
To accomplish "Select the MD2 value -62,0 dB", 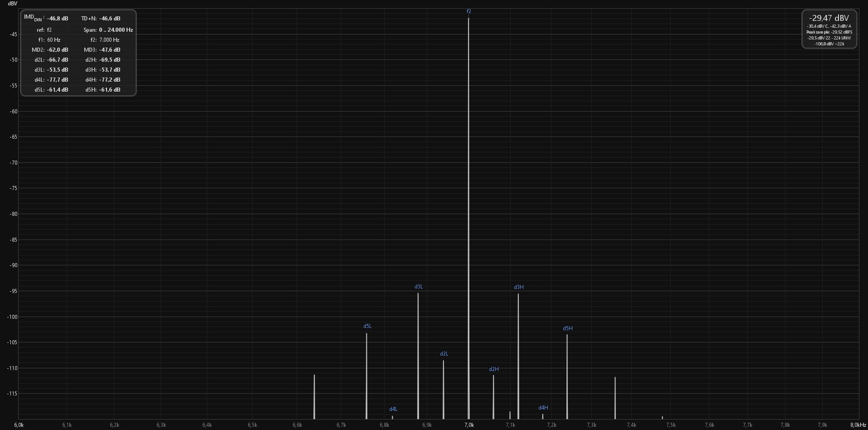I will [x=58, y=50].
